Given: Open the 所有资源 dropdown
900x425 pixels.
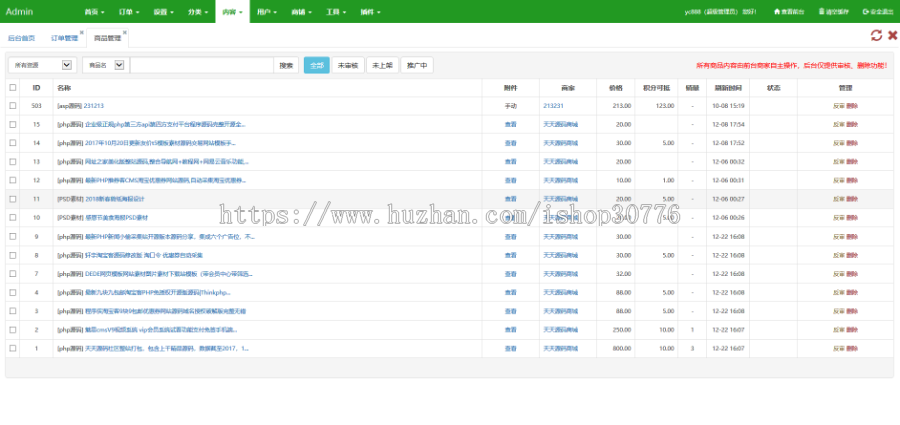Looking at the screenshot, I should coord(42,65).
